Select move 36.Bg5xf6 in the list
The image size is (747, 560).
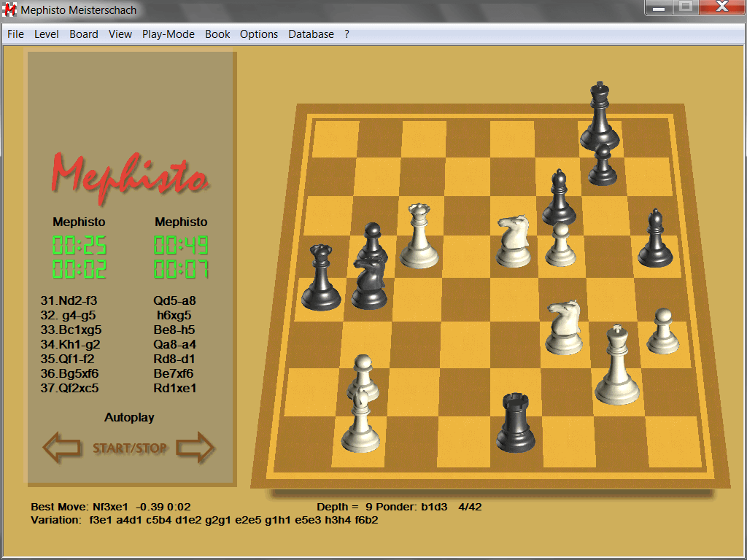pos(69,373)
